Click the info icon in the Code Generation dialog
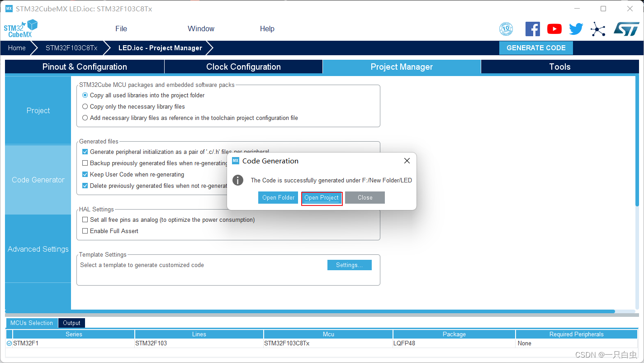 238,180
